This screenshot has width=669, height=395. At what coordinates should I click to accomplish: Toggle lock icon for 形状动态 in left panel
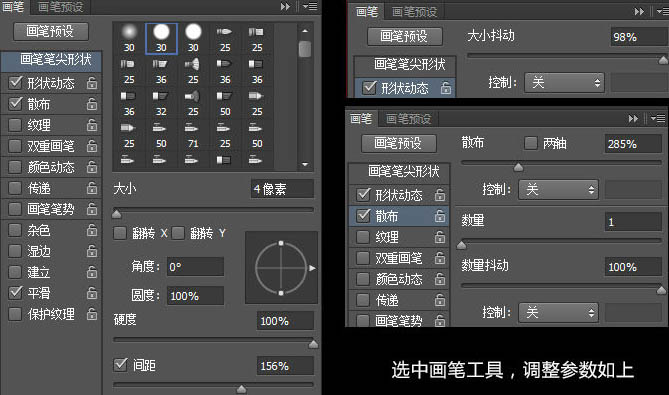92,83
